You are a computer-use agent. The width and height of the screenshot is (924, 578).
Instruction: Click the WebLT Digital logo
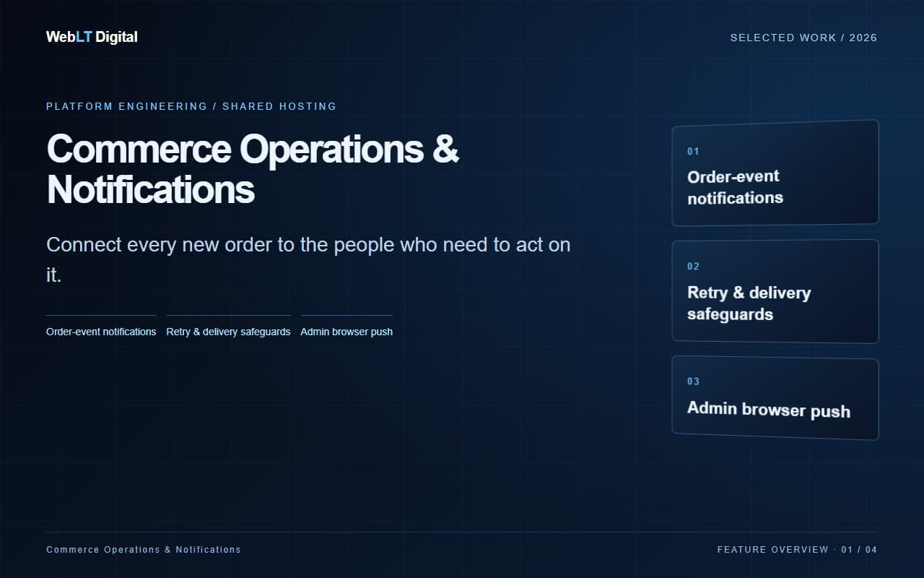[92, 37]
